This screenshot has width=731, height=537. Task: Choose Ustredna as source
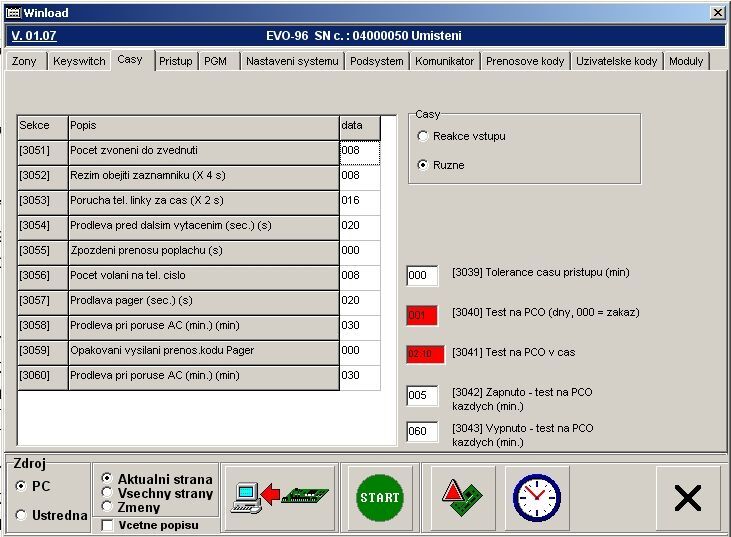[x=22, y=515]
